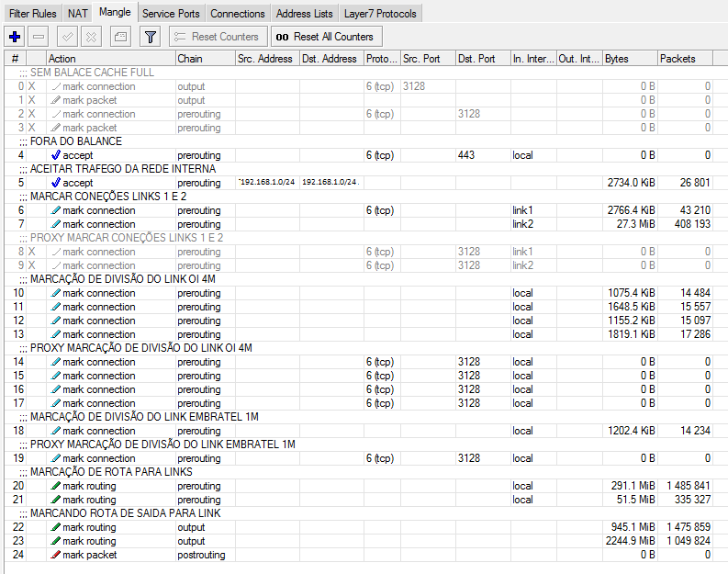Click mark connection icon in rule 6
This screenshot has width=728, height=574.
(56, 210)
